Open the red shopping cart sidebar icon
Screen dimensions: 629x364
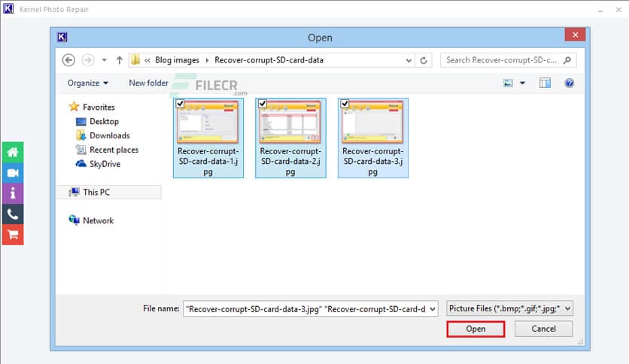pos(13,235)
